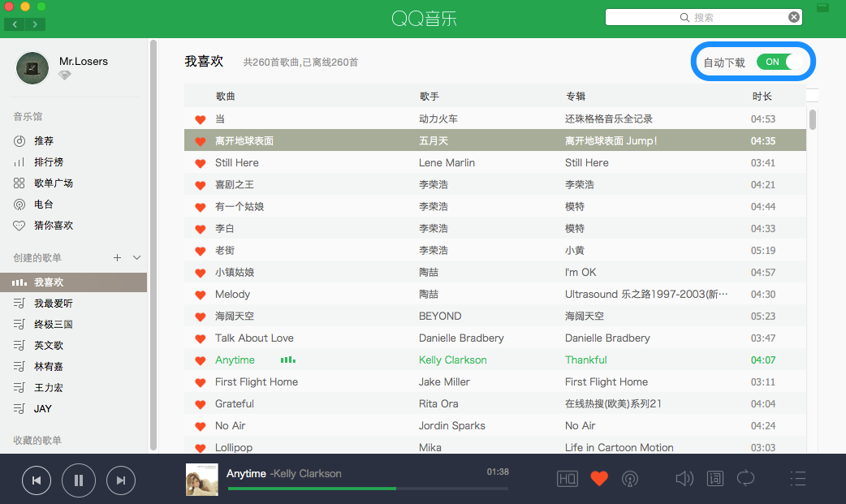Image resolution: width=846 pixels, height=504 pixels.
Task: Open the Mr.Losers profile avatar
Action: (x=32, y=68)
